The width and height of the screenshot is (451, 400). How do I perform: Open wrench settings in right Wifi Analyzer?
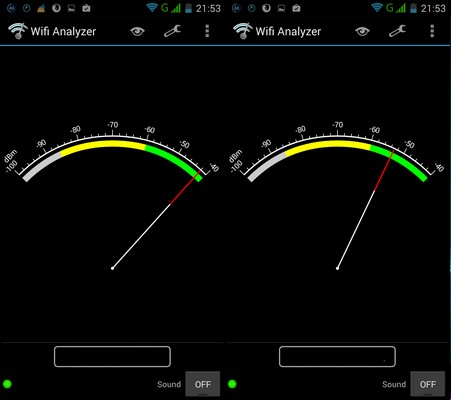397,31
